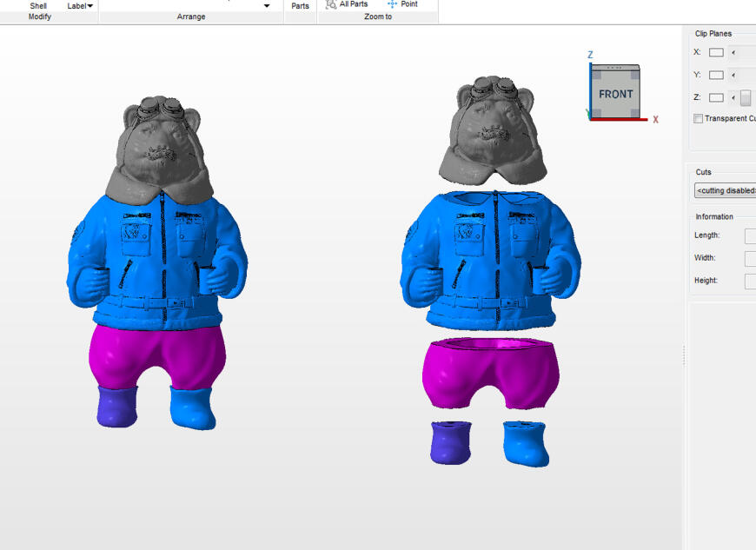Viewport: 756px width, 550px height.
Task: Toggle the Y clip plane box
Action: coord(716,75)
